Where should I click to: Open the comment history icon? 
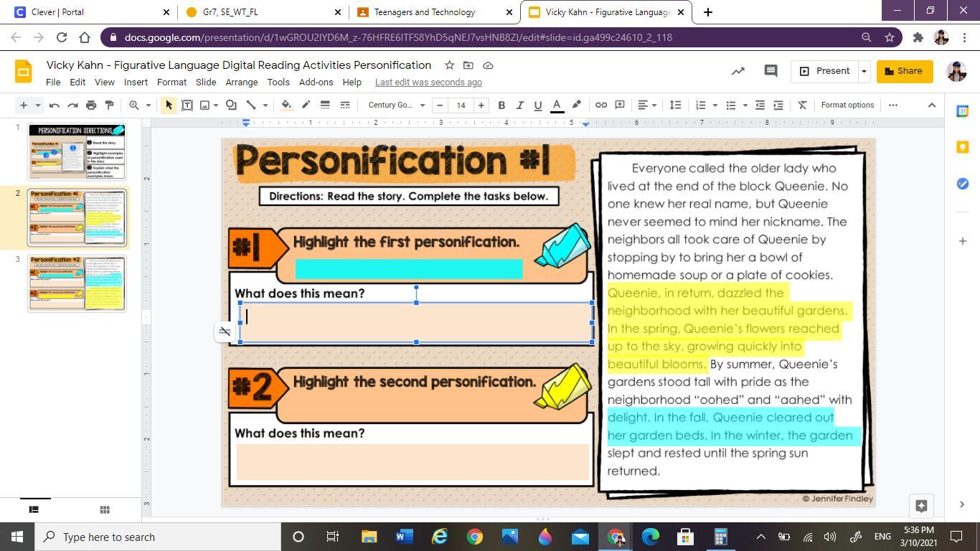click(771, 71)
